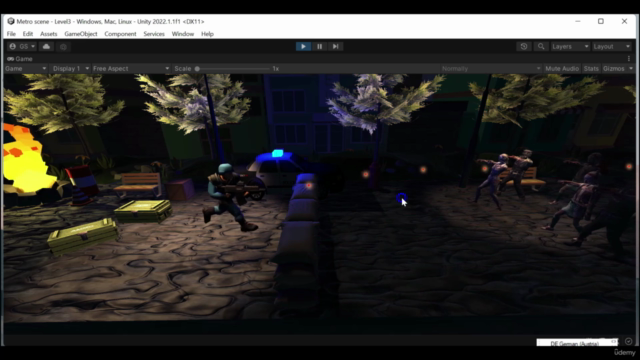The height and width of the screenshot is (360, 640).
Task: Toggle the Stats overlay
Action: pyautogui.click(x=591, y=69)
